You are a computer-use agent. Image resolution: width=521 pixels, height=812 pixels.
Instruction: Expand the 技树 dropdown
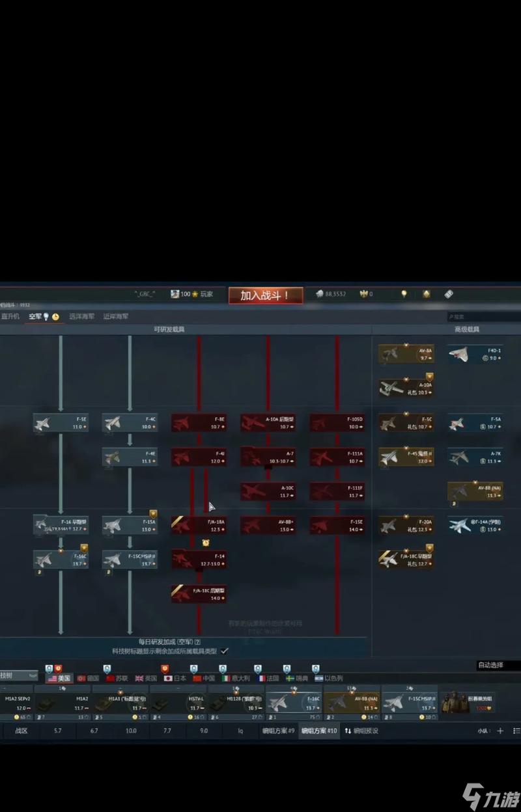(x=18, y=676)
